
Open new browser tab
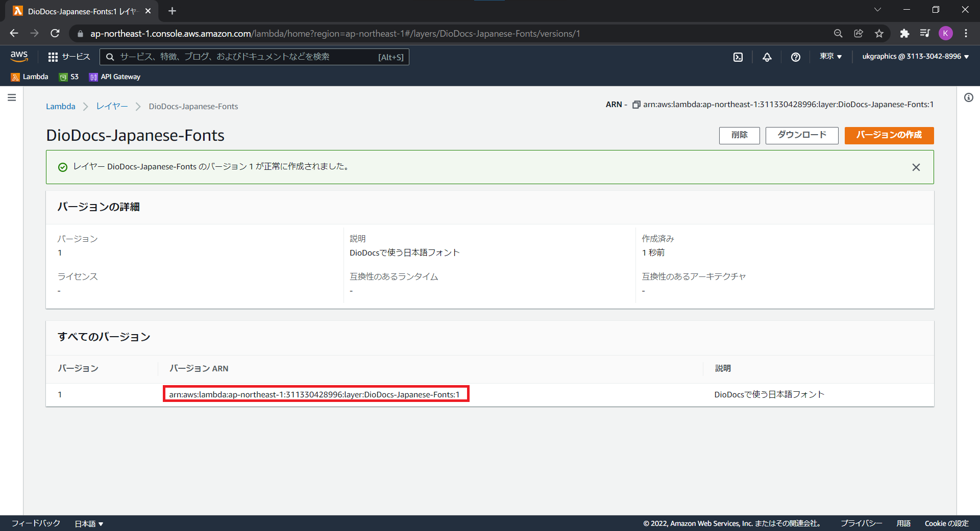coord(172,11)
